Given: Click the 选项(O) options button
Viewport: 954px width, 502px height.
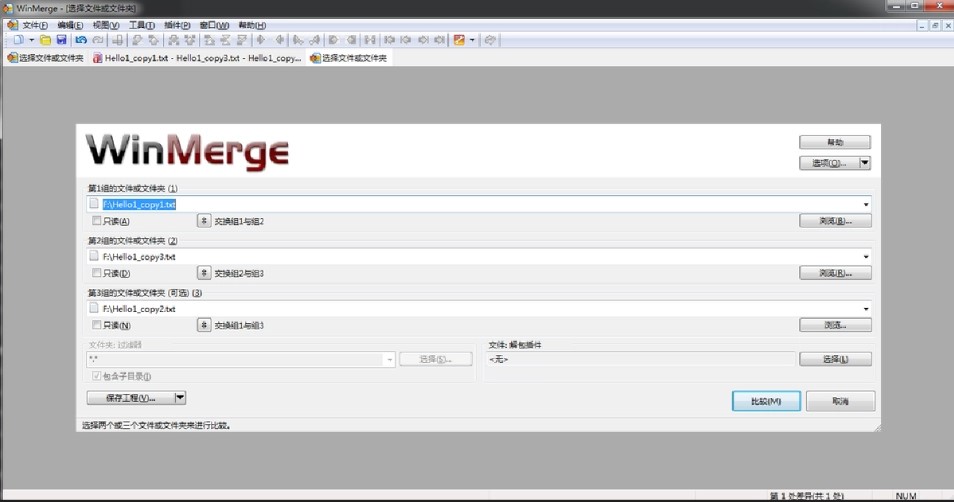Looking at the screenshot, I should coord(829,163).
